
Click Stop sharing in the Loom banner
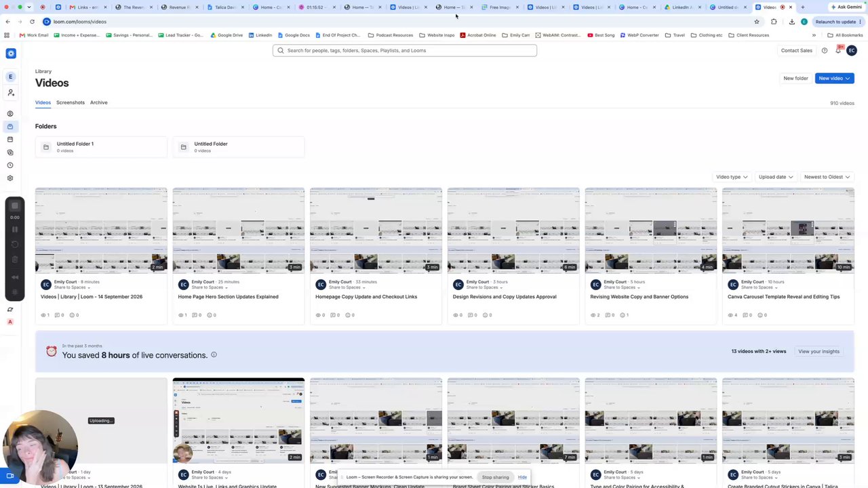coord(495,477)
